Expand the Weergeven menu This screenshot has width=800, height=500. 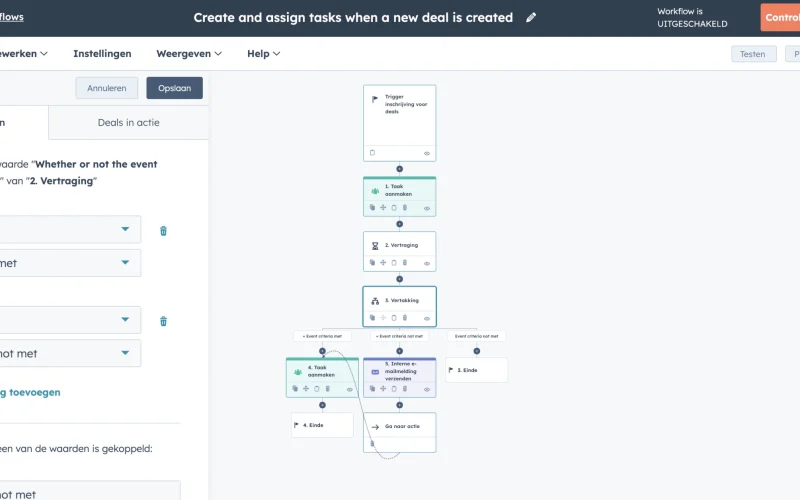pyautogui.click(x=189, y=54)
